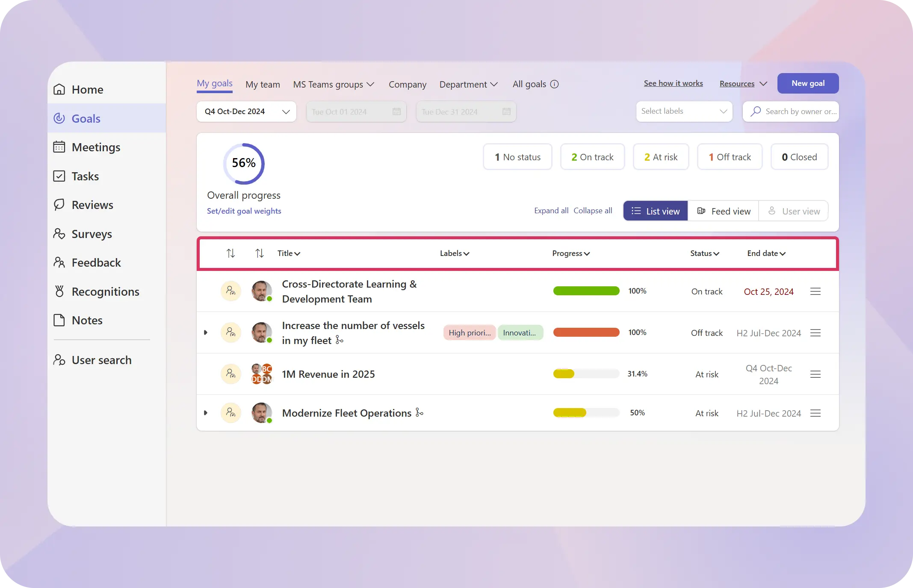Screen dimensions: 913x588
Task: Click hierarchy icon beside in my fleet
Action: [340, 340]
